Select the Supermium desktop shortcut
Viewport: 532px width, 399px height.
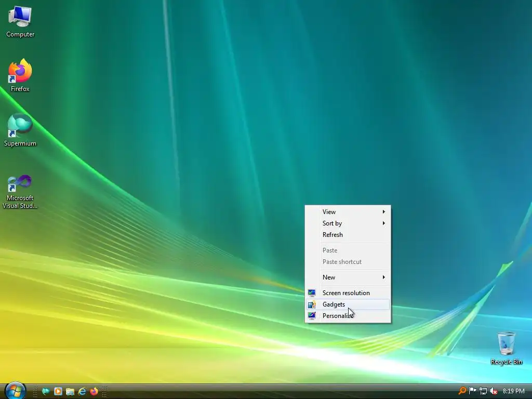[20, 130]
